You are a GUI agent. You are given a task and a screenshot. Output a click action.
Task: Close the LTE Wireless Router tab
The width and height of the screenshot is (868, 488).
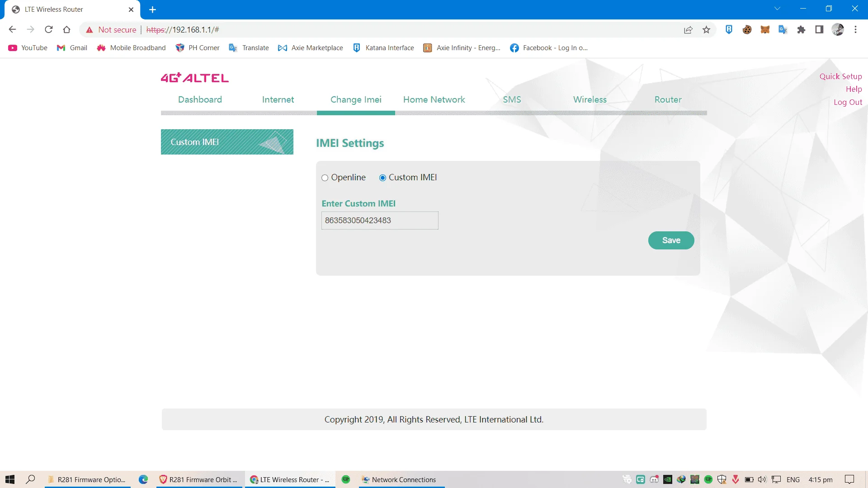pos(131,9)
